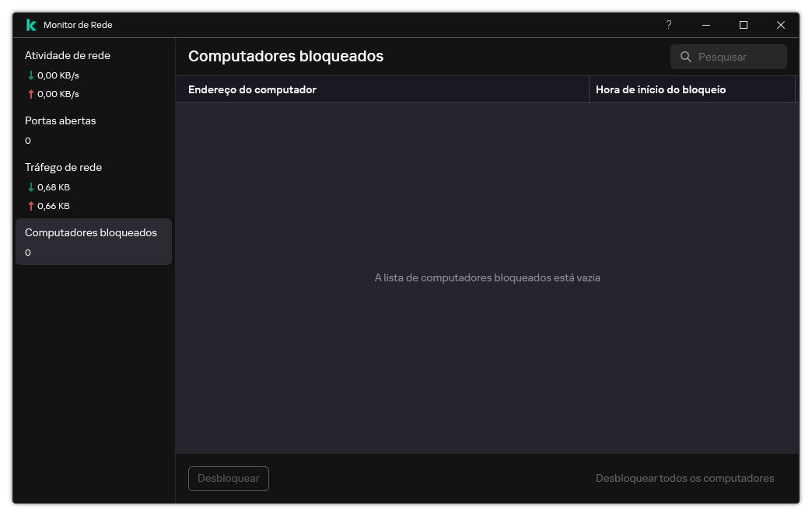This screenshot has height=516, width=812.
Task: Select the Computadores bloqueados sidebar entry
Action: click(91, 232)
